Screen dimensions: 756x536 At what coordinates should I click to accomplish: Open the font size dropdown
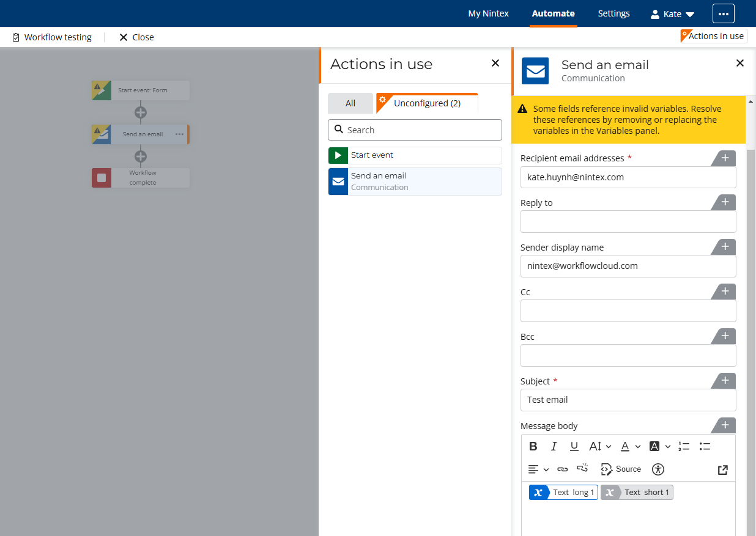[x=600, y=446]
